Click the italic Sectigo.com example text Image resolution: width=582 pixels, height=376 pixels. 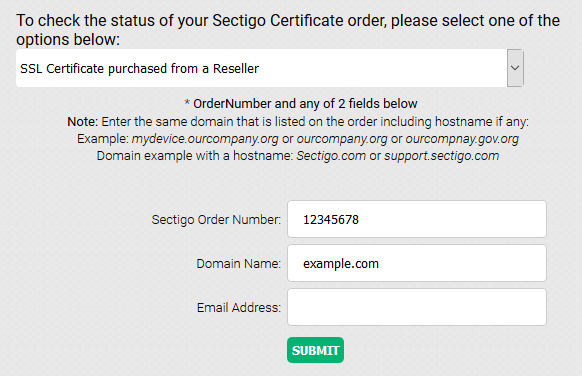click(331, 156)
